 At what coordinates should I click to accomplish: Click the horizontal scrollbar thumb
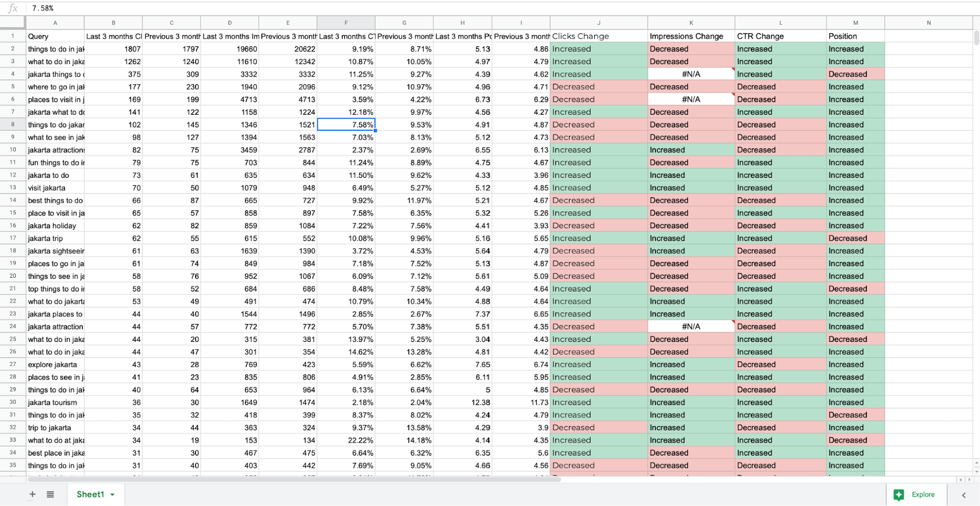294,479
